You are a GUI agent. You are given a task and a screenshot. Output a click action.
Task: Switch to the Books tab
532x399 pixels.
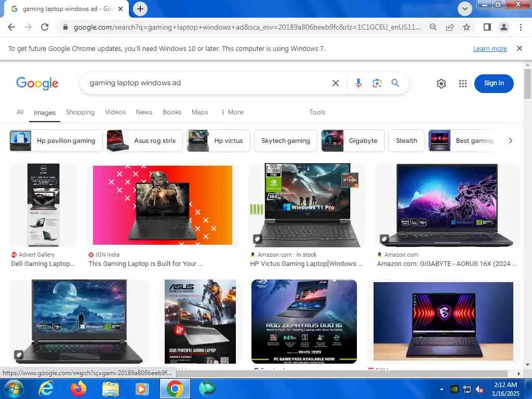coord(171,112)
